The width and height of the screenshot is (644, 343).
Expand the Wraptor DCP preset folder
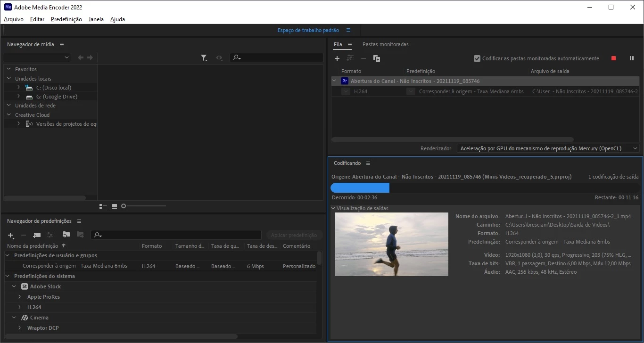click(x=20, y=328)
